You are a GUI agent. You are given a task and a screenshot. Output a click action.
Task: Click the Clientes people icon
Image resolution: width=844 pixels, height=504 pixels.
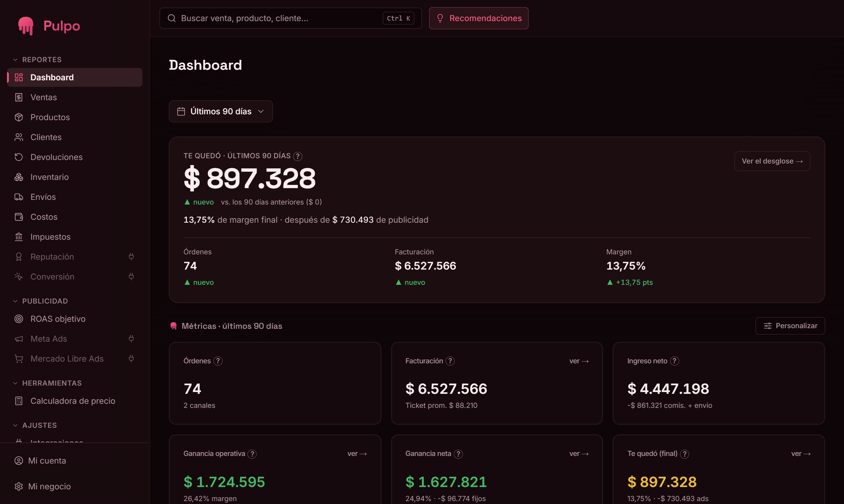pos(19,137)
